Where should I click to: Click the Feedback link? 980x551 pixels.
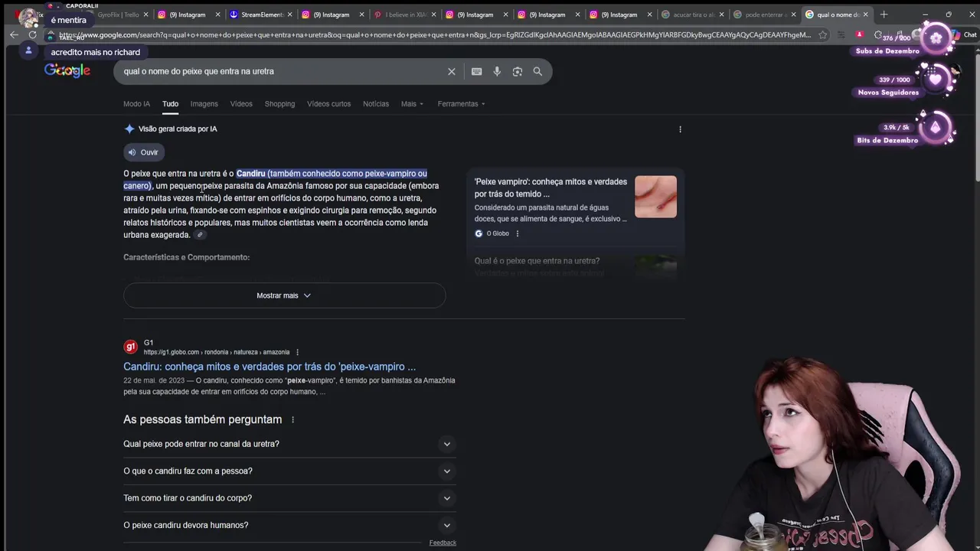(443, 543)
